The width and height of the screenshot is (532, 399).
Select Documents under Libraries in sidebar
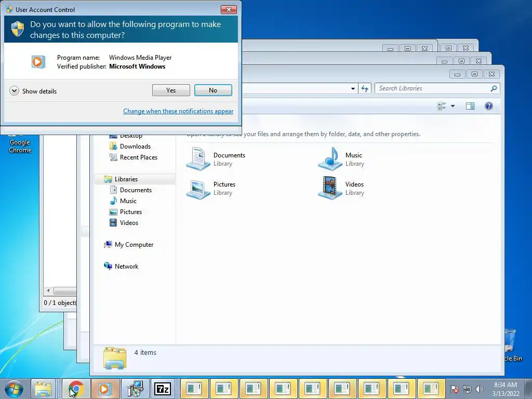point(136,190)
